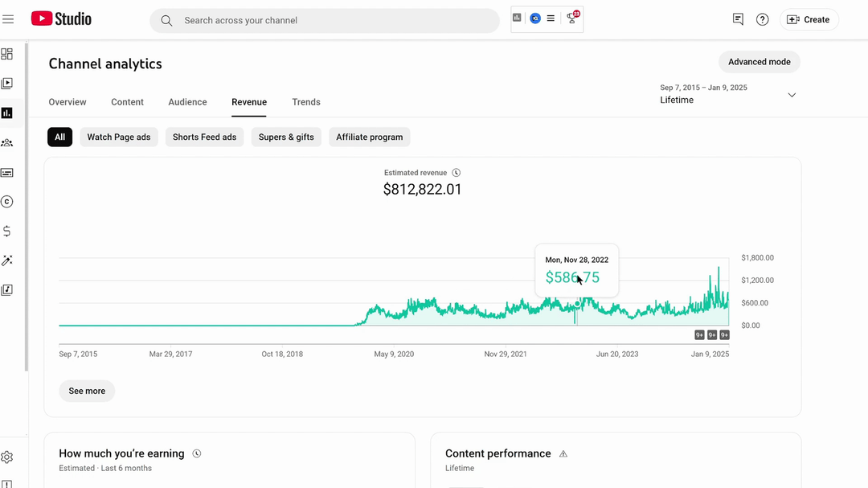
Task: Open Earn dollar icon in sidebar
Action: pos(6,231)
